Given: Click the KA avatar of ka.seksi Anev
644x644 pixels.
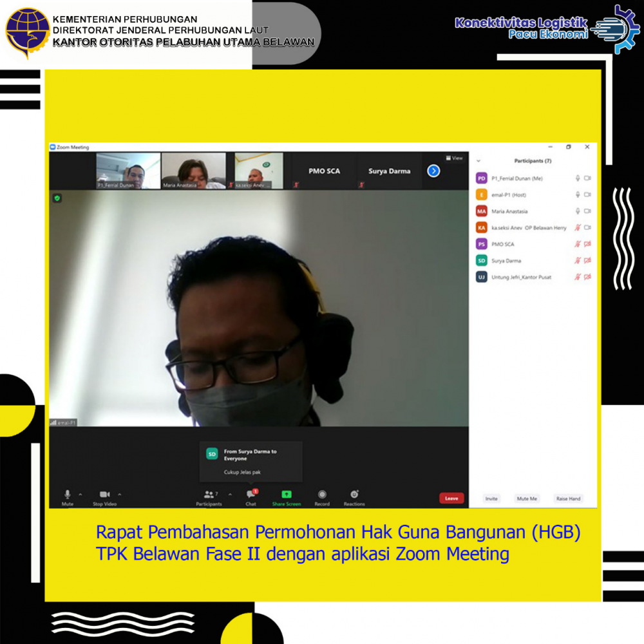Looking at the screenshot, I should (481, 227).
